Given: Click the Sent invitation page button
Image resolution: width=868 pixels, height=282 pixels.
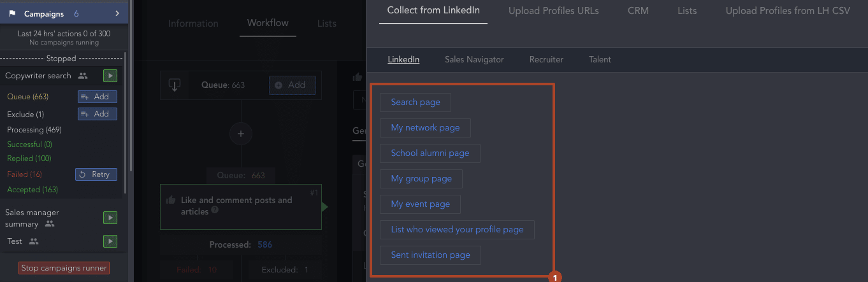Looking at the screenshot, I should (x=430, y=255).
